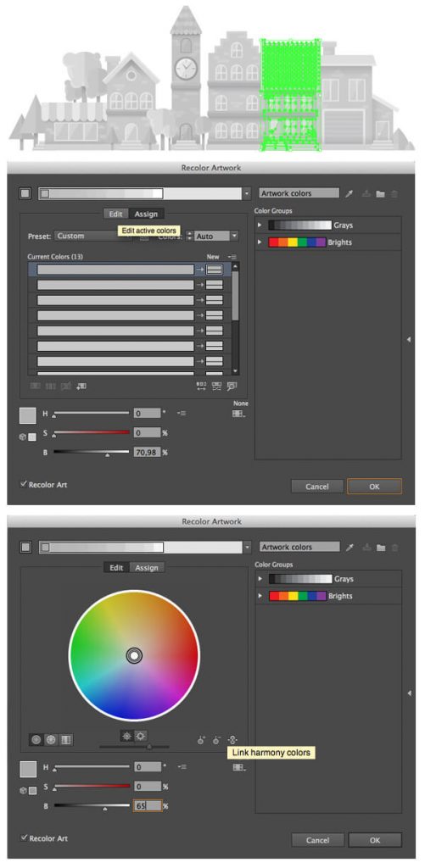Open harmony rules dropdown in Current Colors dialog
This screenshot has height=868, width=425.
pos(246,194)
